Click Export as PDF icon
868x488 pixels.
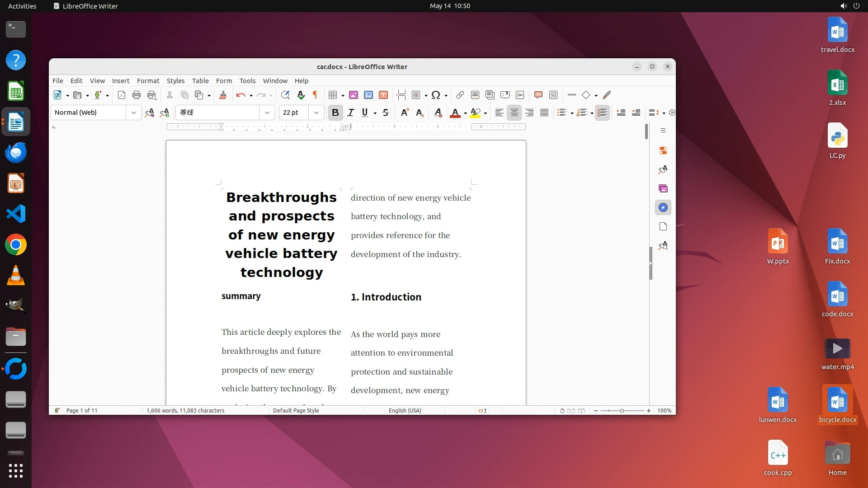pyautogui.click(x=121, y=95)
